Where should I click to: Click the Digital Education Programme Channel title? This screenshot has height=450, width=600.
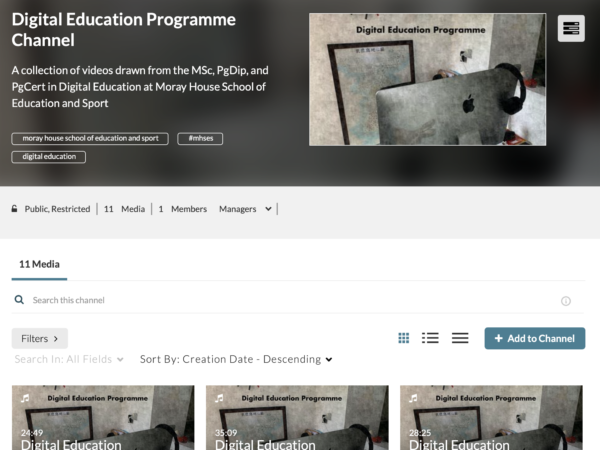pyautogui.click(x=124, y=30)
